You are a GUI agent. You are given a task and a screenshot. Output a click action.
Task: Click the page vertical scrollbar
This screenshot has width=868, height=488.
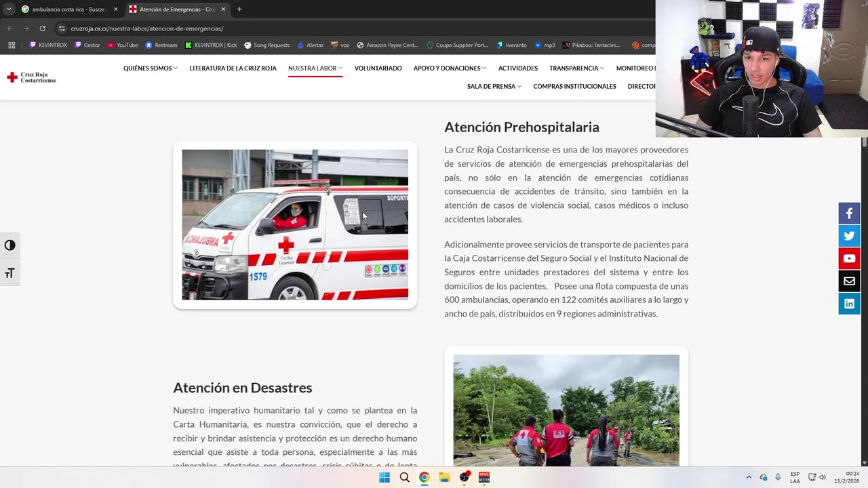click(x=864, y=301)
